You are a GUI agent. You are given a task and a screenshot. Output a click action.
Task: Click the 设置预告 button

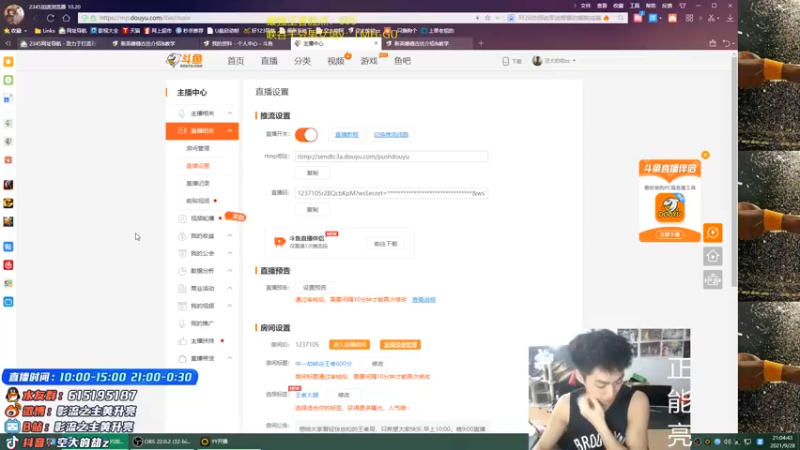coord(314,287)
